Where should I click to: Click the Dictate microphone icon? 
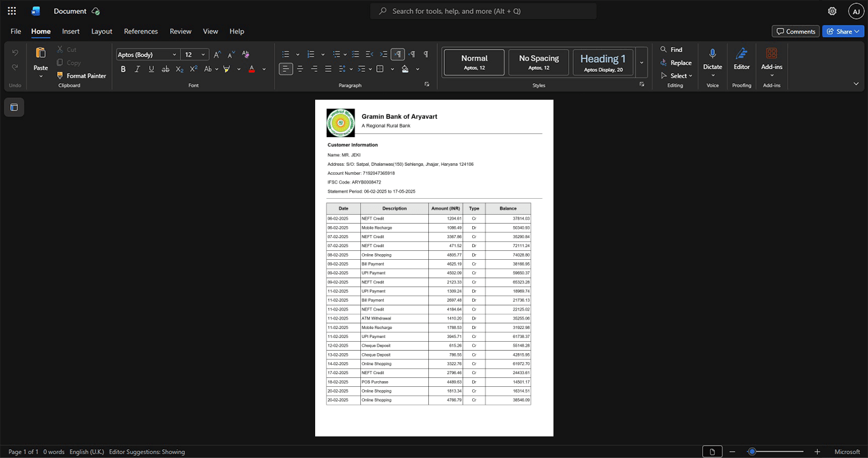[712, 55]
